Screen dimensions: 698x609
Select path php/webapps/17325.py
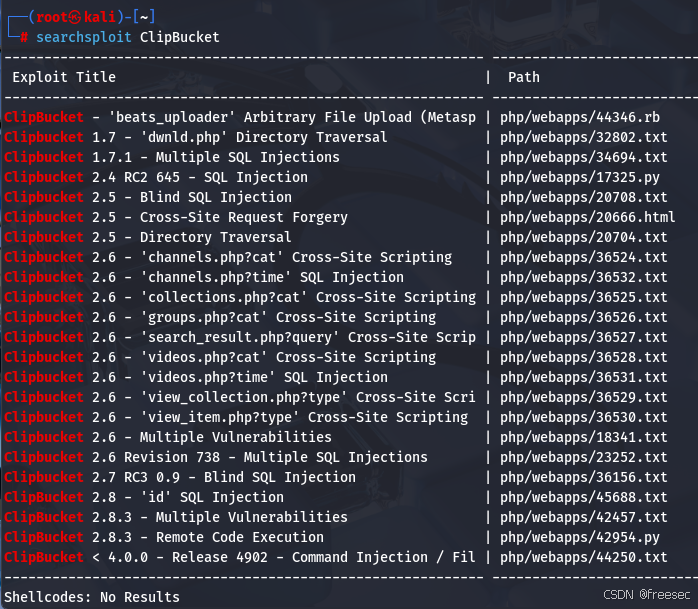(580, 178)
